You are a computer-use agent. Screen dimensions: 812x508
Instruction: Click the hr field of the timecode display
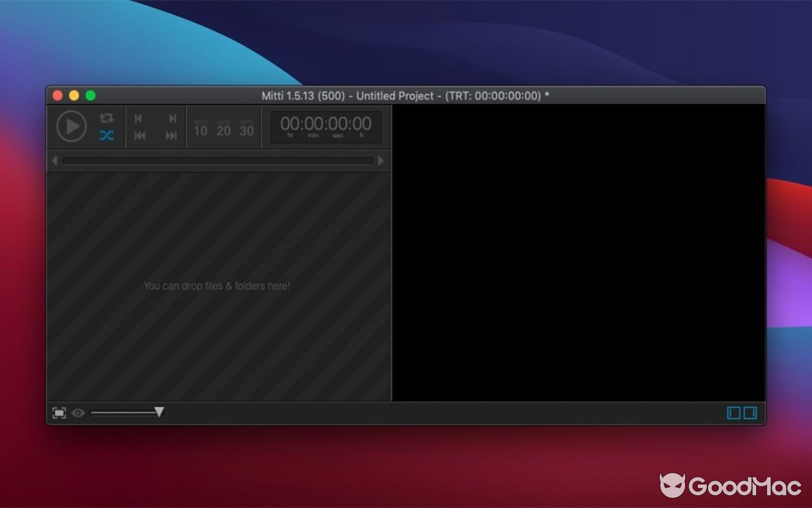289,124
